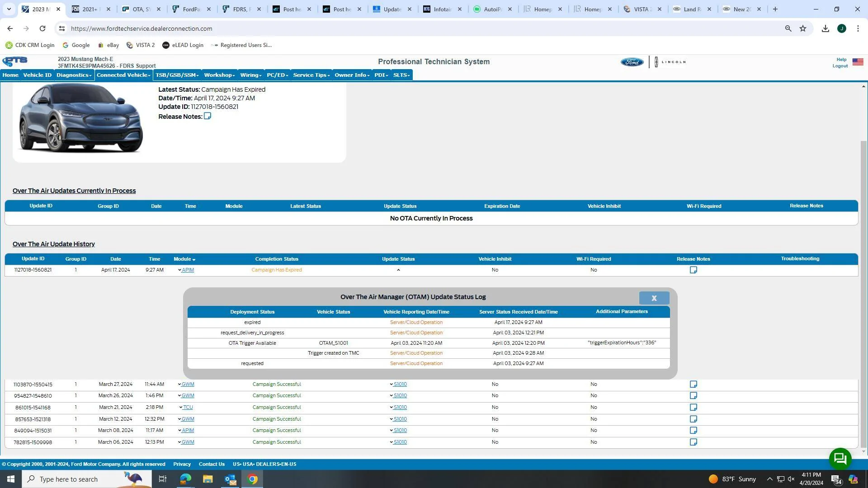Go to Home in navigation bar

(x=10, y=75)
